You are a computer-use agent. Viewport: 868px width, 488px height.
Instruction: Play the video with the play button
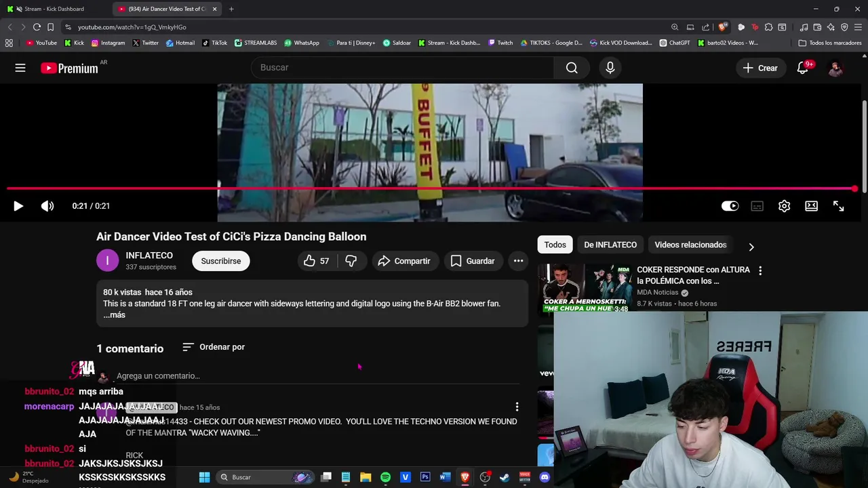[18, 206]
